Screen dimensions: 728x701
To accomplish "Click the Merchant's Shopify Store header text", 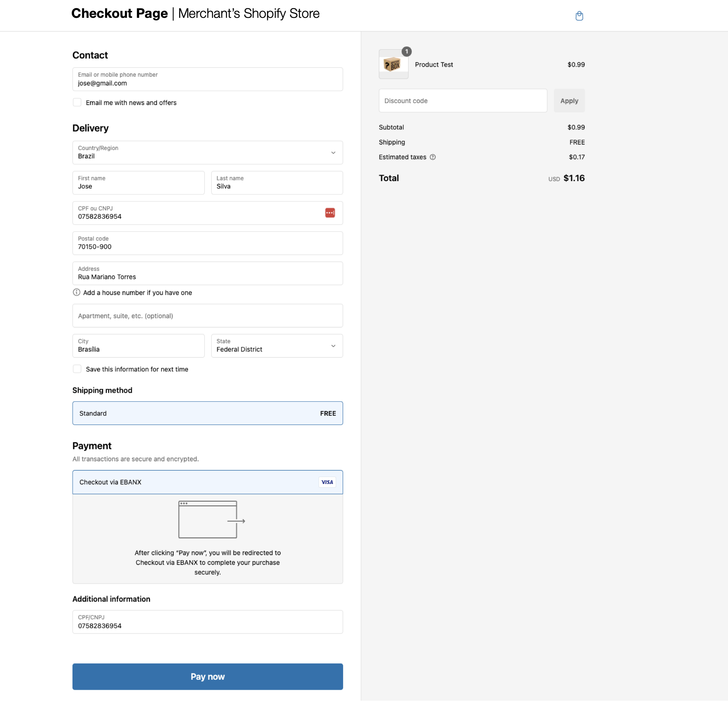I will coord(248,13).
